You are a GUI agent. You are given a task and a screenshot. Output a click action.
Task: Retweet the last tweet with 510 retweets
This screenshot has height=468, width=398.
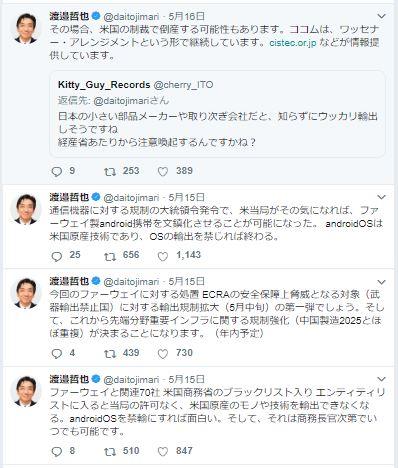point(110,452)
